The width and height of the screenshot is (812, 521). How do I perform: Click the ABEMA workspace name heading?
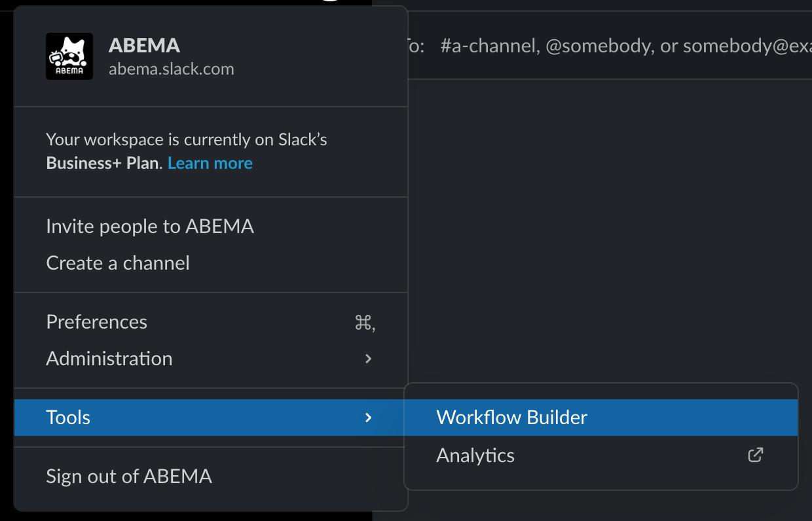click(x=144, y=45)
